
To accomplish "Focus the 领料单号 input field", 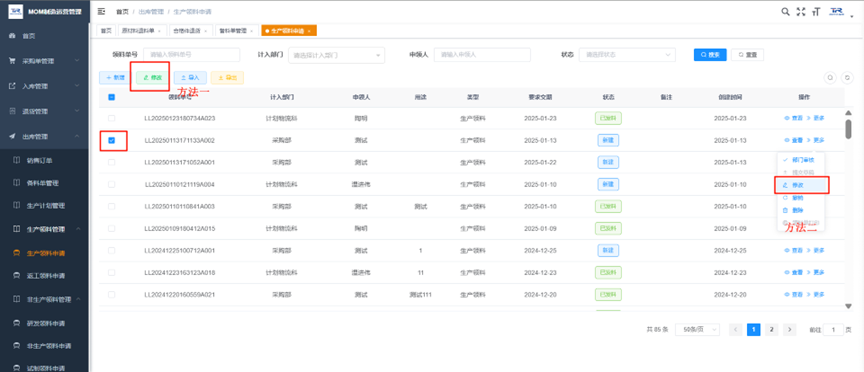I will tap(191, 55).
